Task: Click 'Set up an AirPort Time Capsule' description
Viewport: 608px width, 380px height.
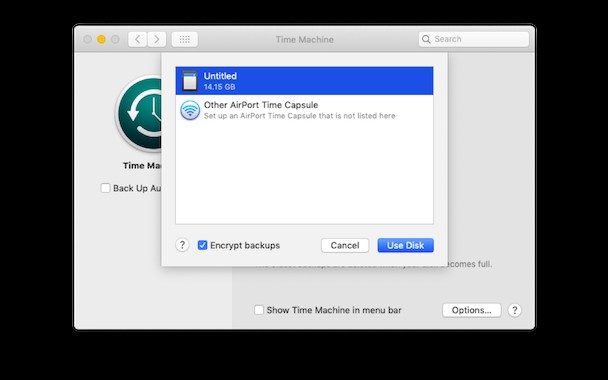Action: [x=299, y=116]
